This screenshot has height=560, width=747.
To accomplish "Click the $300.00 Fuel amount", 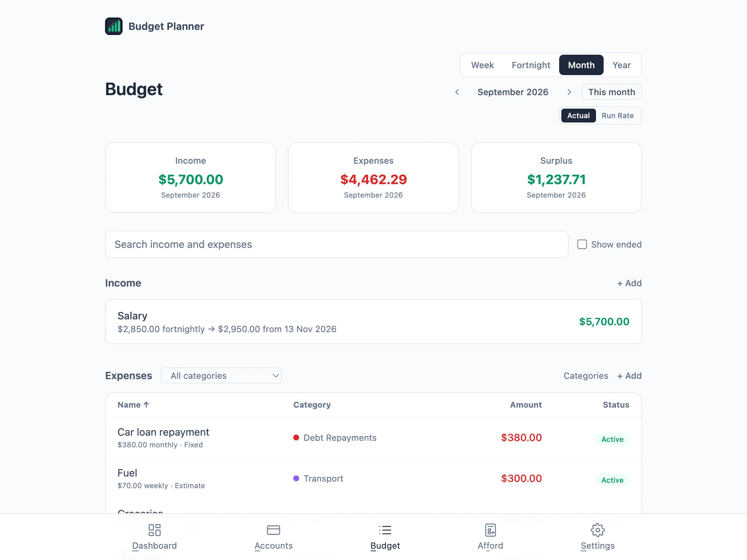I will tap(521, 478).
